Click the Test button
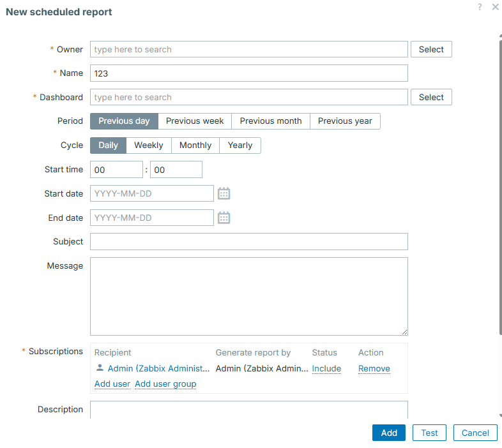Screen dimensions: 502x448 430,433
